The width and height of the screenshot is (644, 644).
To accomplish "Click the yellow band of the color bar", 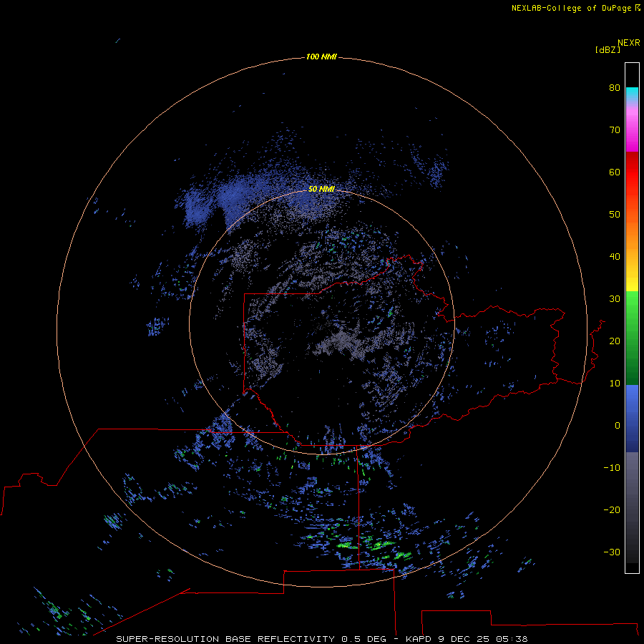I will [632, 284].
